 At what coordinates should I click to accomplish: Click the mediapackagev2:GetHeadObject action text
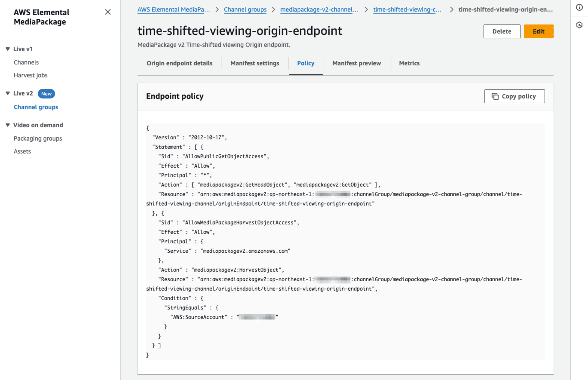tap(242, 185)
